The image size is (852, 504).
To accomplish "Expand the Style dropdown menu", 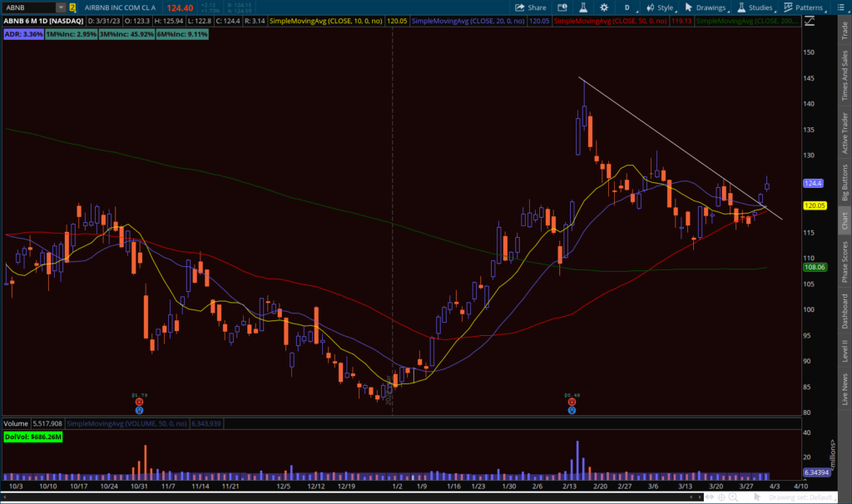I will 676,10.
